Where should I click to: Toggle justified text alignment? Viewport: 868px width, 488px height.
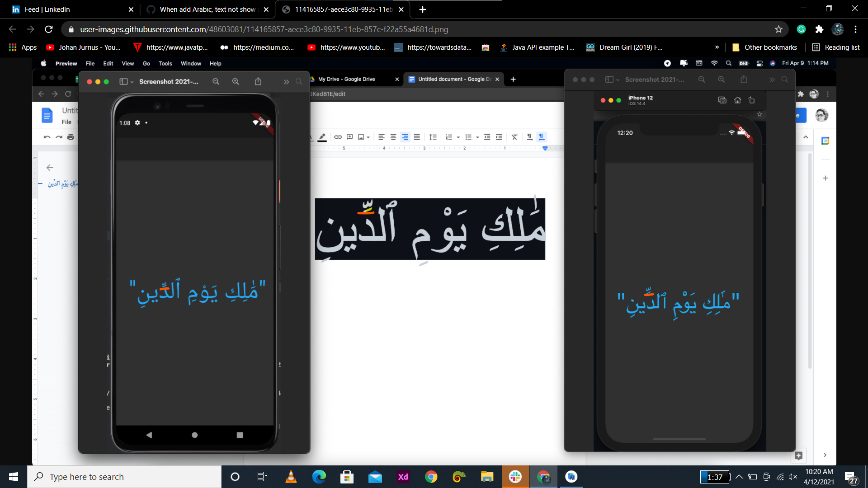click(417, 137)
